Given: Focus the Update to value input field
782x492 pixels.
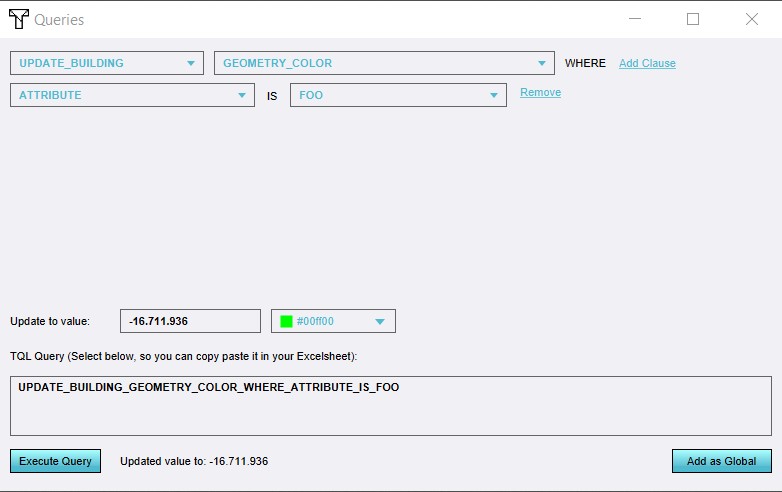Looking at the screenshot, I should [190, 321].
